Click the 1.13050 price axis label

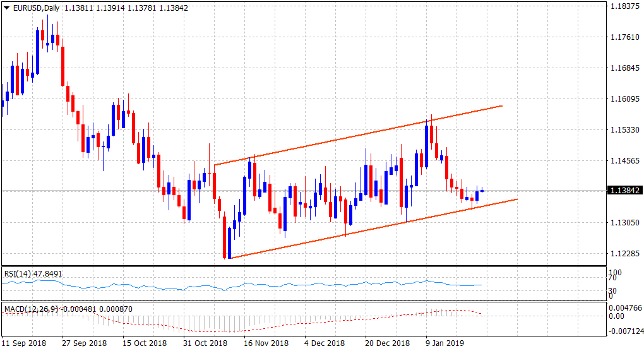click(x=624, y=222)
